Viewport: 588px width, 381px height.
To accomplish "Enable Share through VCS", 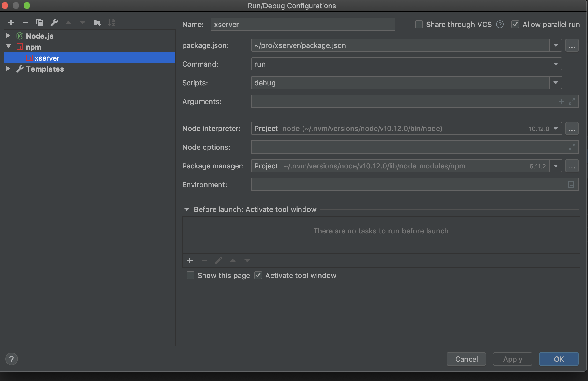I will coord(419,25).
